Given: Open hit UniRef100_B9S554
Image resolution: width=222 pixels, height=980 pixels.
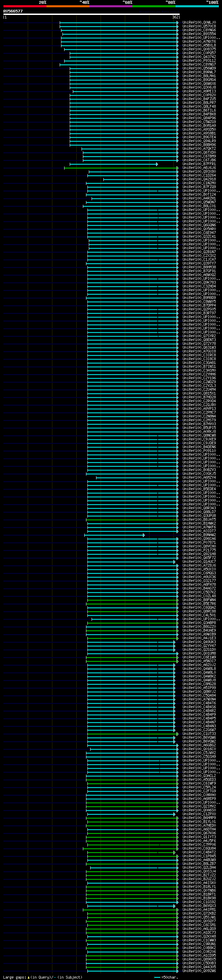Looking at the screenshot, I should pos(199,34).
